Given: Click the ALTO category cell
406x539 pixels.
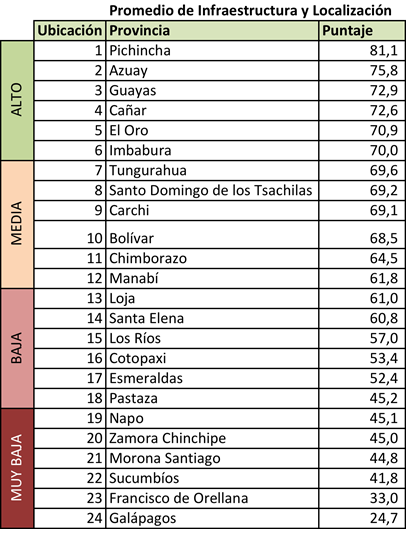Looking at the screenshot, I should point(17,100).
